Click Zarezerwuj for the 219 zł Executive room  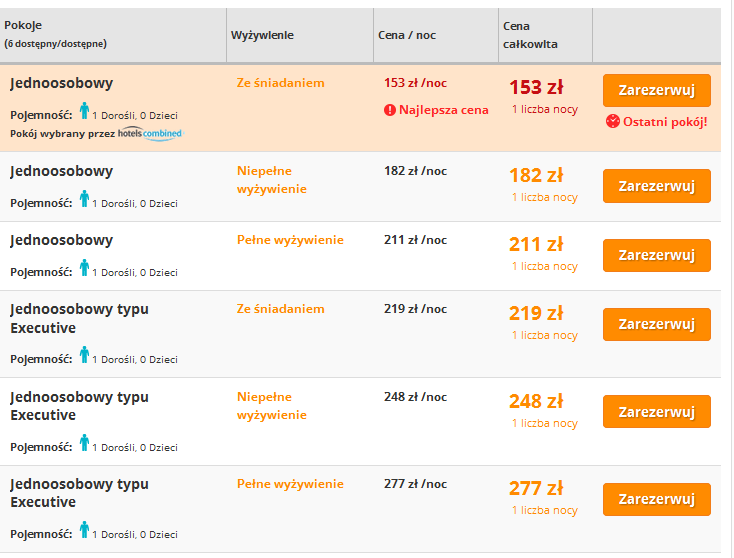656,324
